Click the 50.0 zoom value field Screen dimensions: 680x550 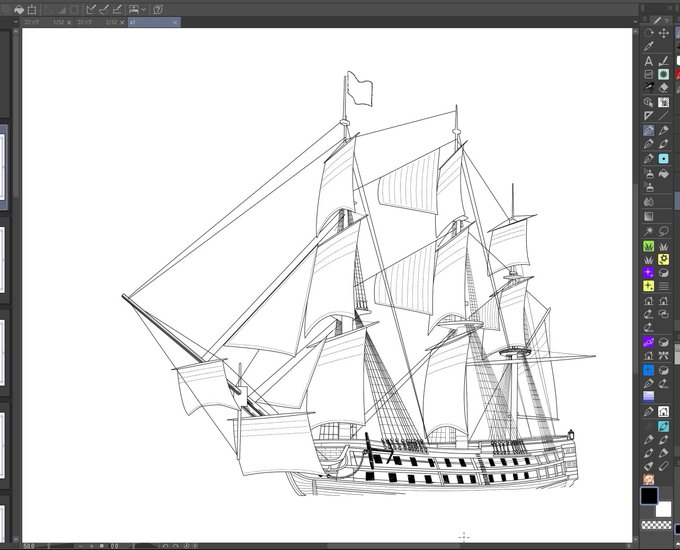(29, 546)
